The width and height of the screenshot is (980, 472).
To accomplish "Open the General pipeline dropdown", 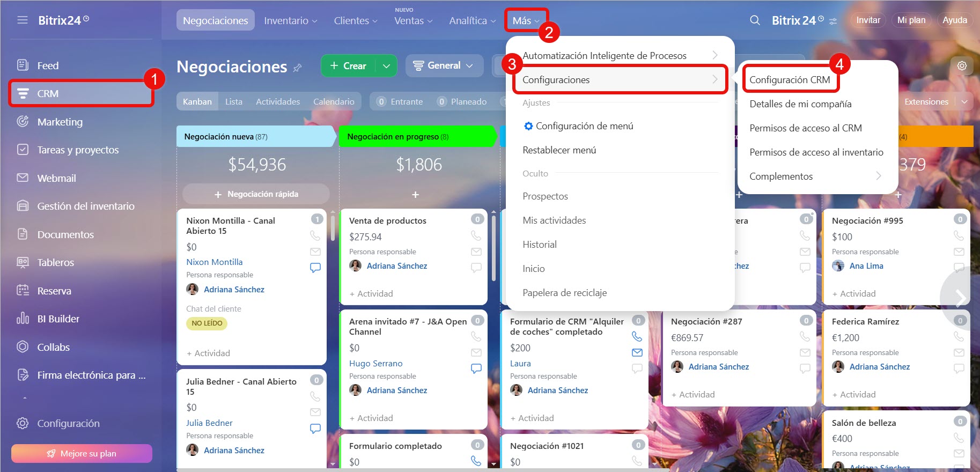I will [443, 66].
